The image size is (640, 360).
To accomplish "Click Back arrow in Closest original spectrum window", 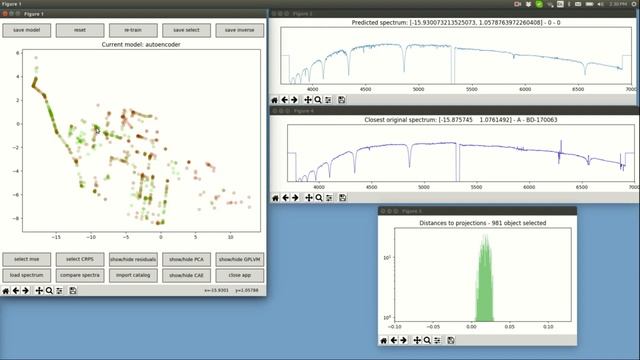I will click(x=285, y=198).
